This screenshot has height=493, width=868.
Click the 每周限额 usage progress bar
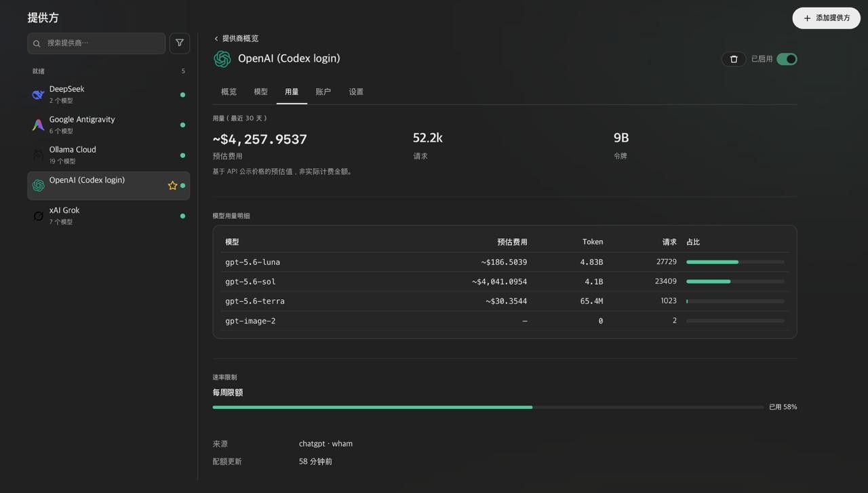[x=488, y=408]
